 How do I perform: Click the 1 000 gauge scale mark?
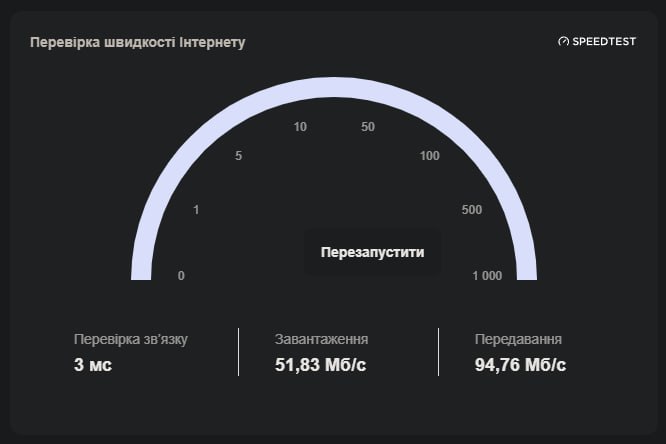[487, 276]
